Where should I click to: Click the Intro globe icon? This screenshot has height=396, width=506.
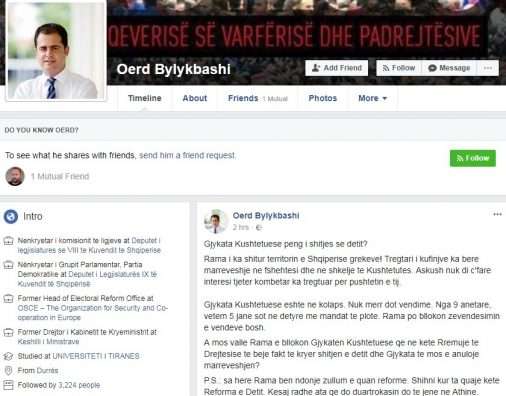pos(11,216)
